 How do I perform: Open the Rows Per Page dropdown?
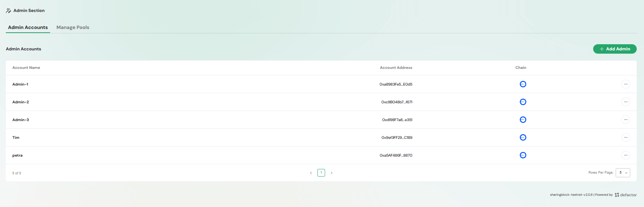(x=623, y=173)
